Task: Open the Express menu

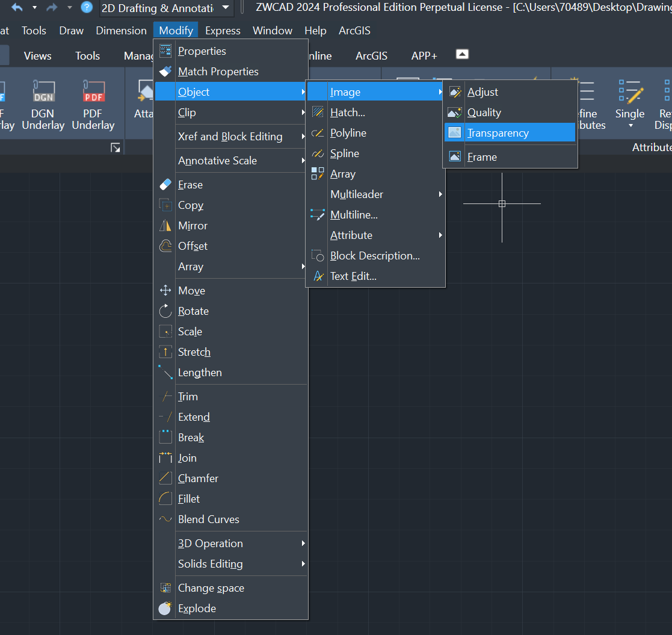Action: point(223,31)
